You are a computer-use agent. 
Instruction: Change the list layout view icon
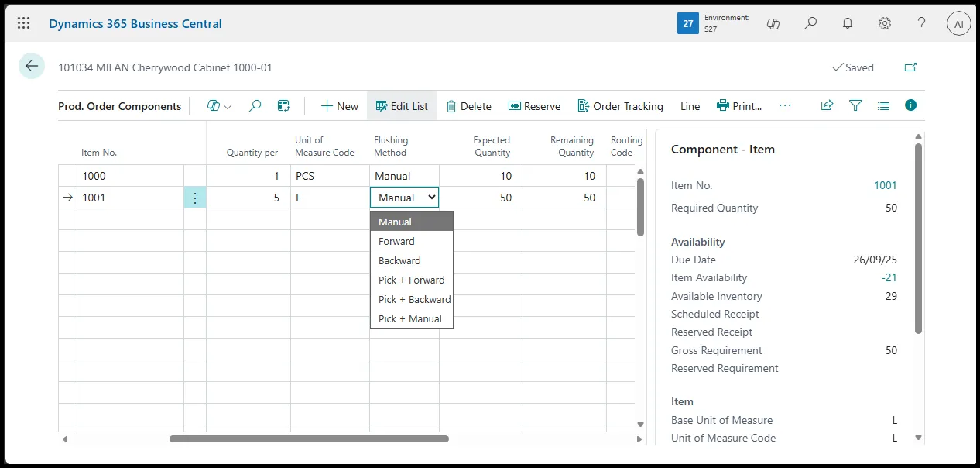point(883,105)
